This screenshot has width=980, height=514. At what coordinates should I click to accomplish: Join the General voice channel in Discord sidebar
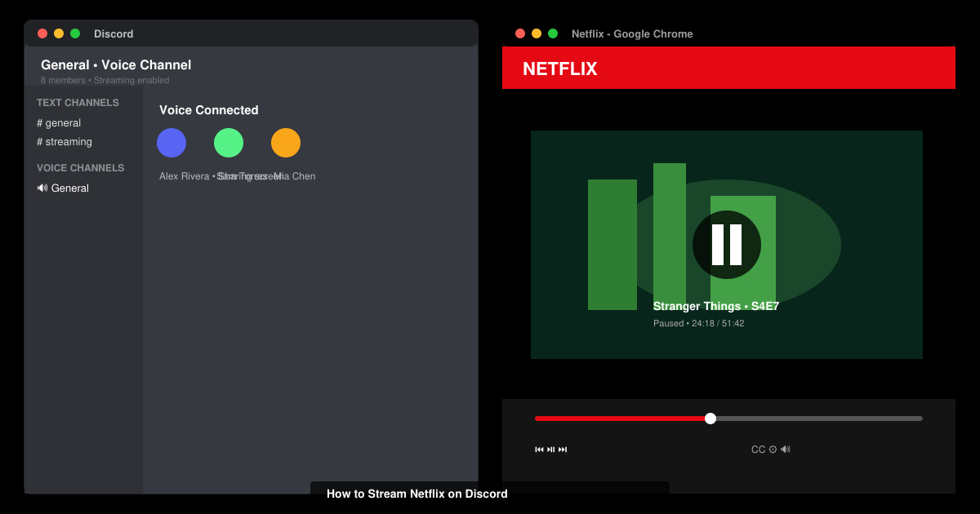click(x=63, y=188)
